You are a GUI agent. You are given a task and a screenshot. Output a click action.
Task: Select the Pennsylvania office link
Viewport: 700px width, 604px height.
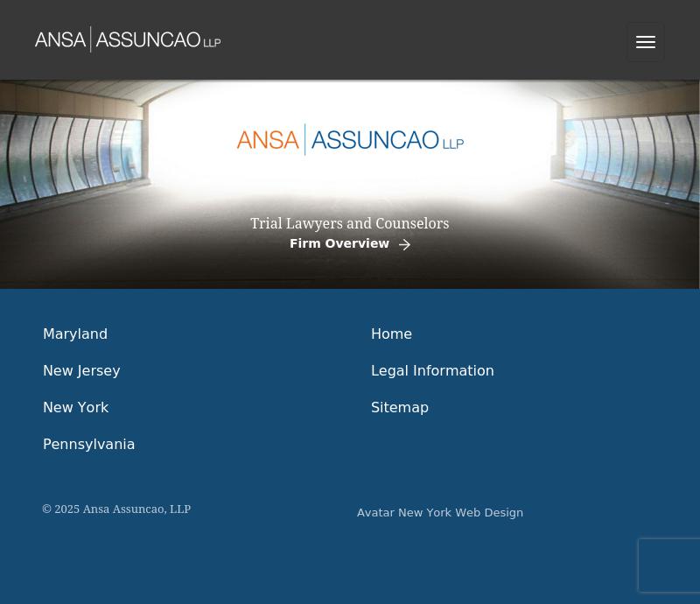coord(88,444)
